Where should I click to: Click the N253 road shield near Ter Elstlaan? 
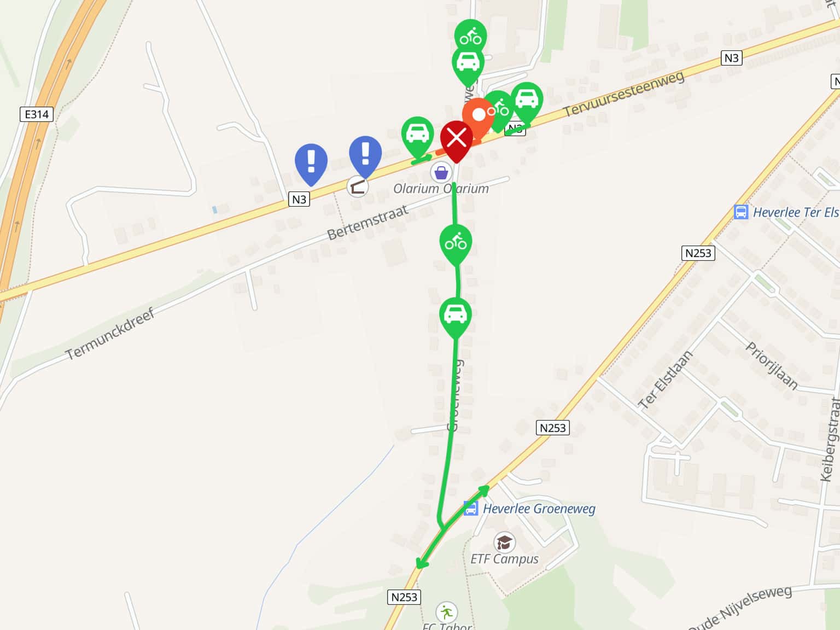coord(552,428)
